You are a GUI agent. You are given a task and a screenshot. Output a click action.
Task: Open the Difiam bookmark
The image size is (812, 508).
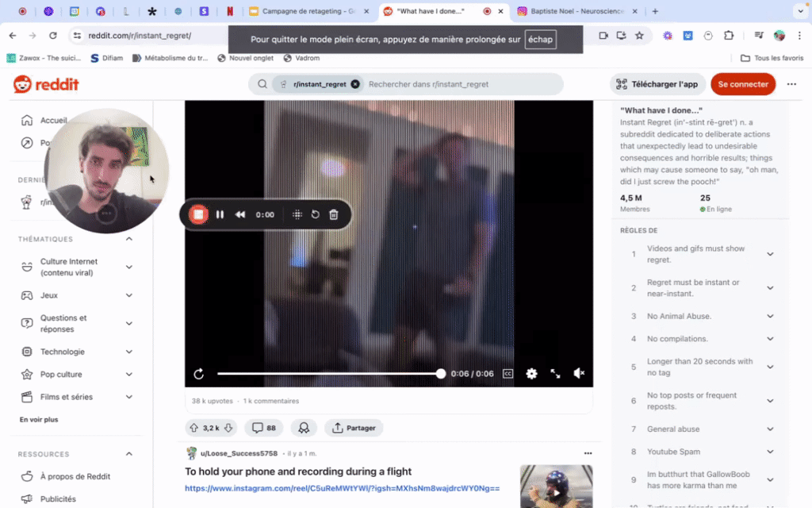tap(107, 58)
